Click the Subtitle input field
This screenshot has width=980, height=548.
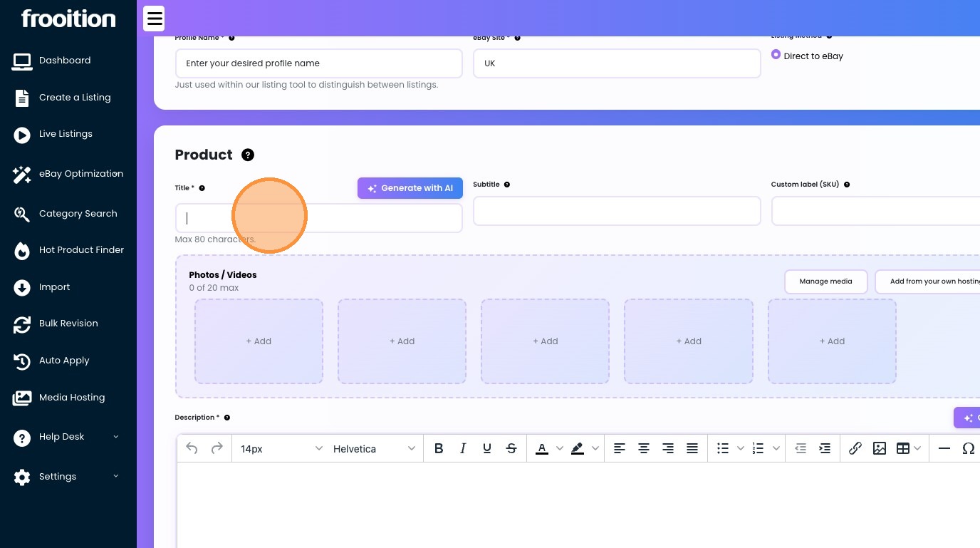tap(617, 211)
